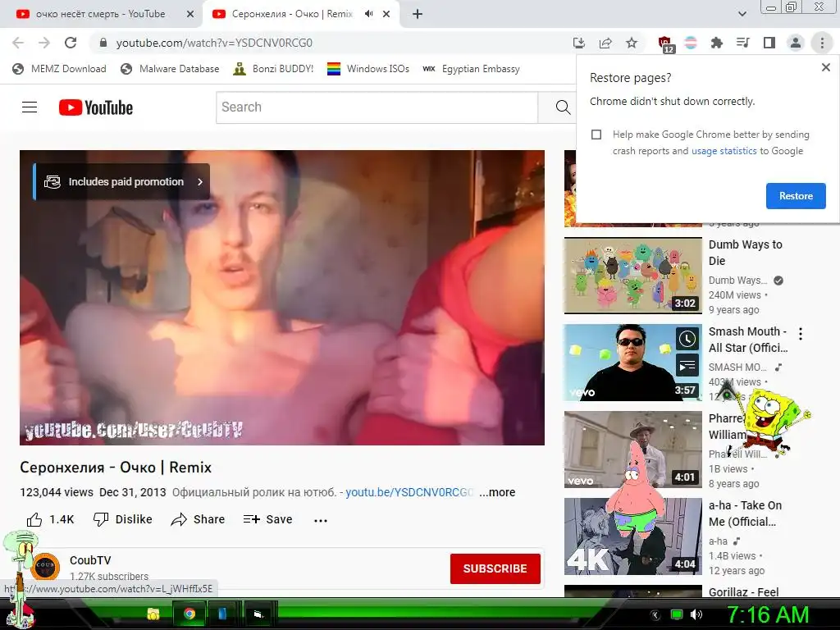Open Windows ISOs bookmark
Viewport: 840px width, 630px height.
tap(368, 69)
